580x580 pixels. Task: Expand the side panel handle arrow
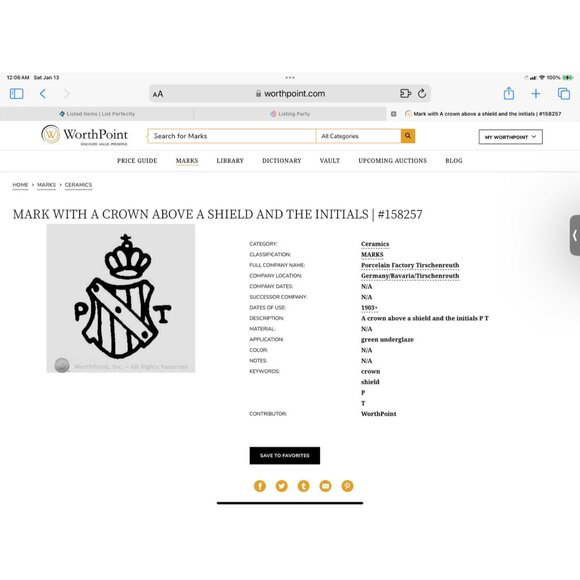(575, 235)
